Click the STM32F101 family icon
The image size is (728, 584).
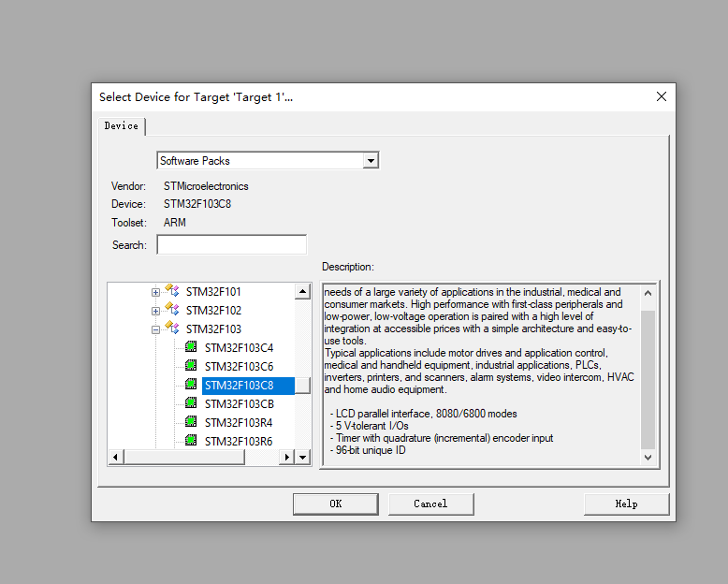coord(172,291)
